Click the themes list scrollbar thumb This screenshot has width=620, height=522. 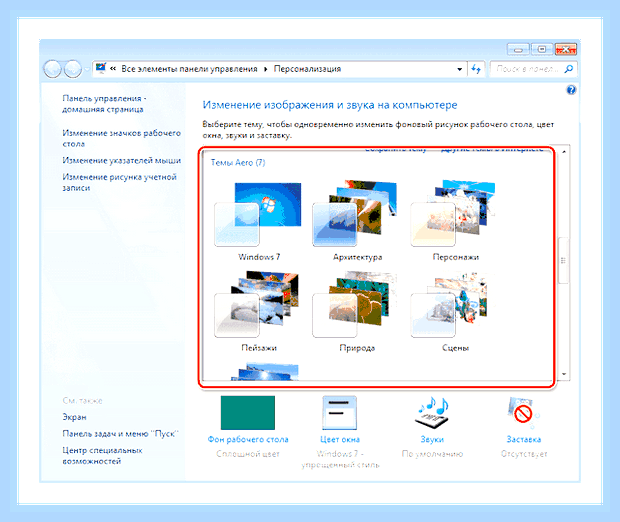click(563, 261)
